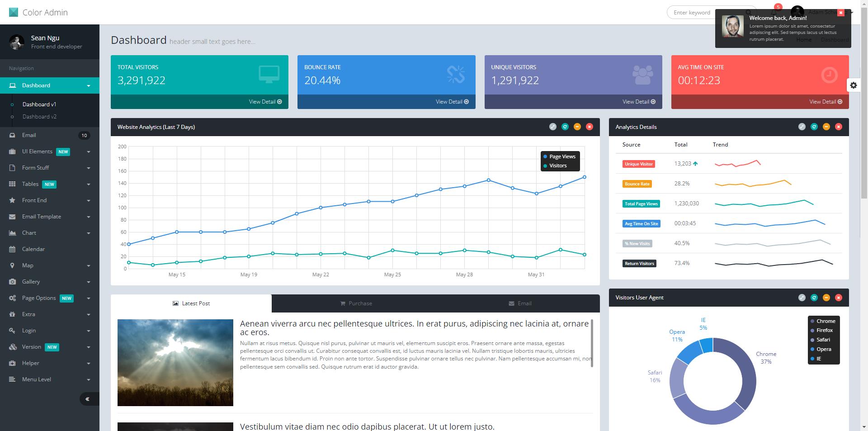Toggle Safari in the donut chart legend
The height and width of the screenshot is (431, 868).
click(820, 340)
